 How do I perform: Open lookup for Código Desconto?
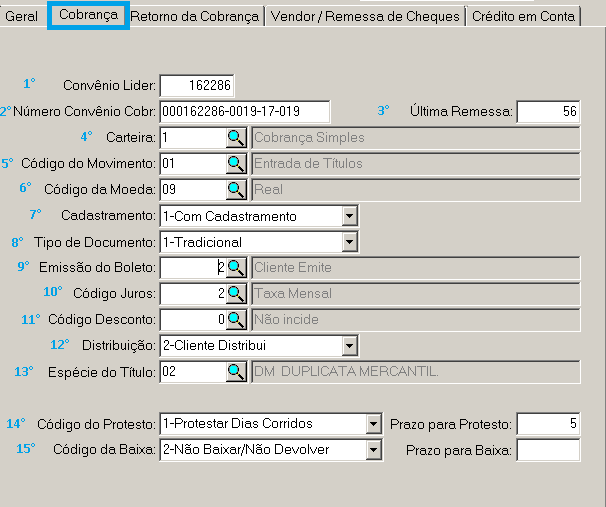235,319
